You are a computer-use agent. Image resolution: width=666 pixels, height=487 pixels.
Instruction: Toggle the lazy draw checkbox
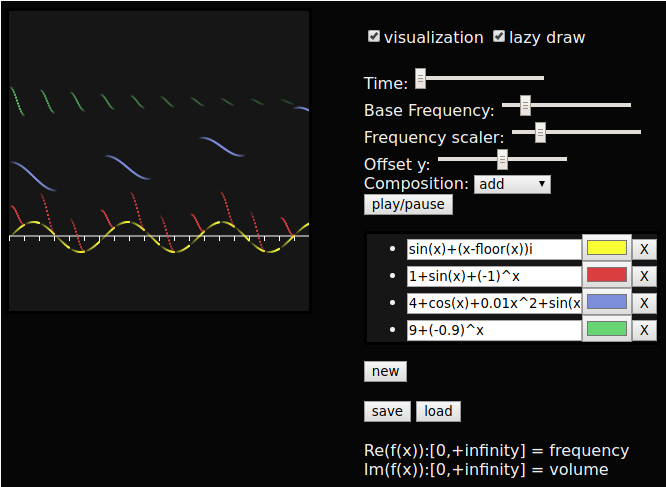499,37
